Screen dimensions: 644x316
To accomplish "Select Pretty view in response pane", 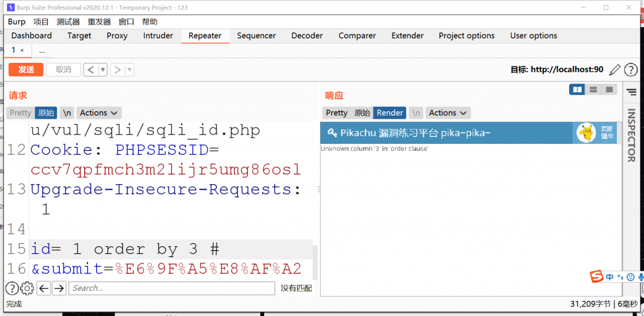I will [336, 113].
